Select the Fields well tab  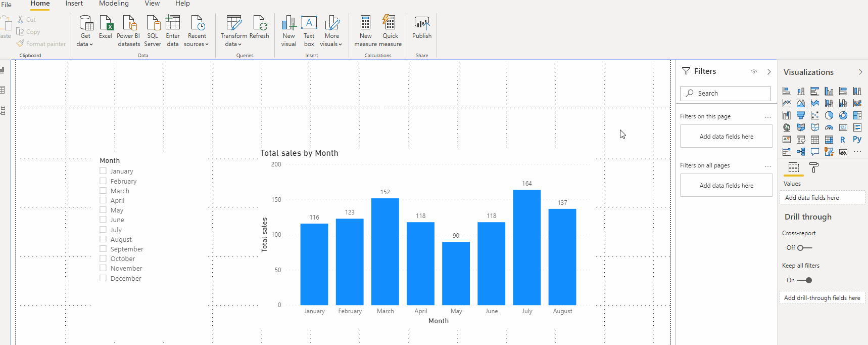pos(794,167)
